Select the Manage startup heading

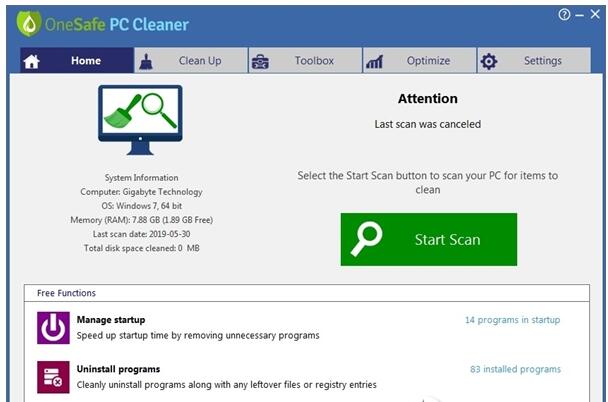click(111, 320)
